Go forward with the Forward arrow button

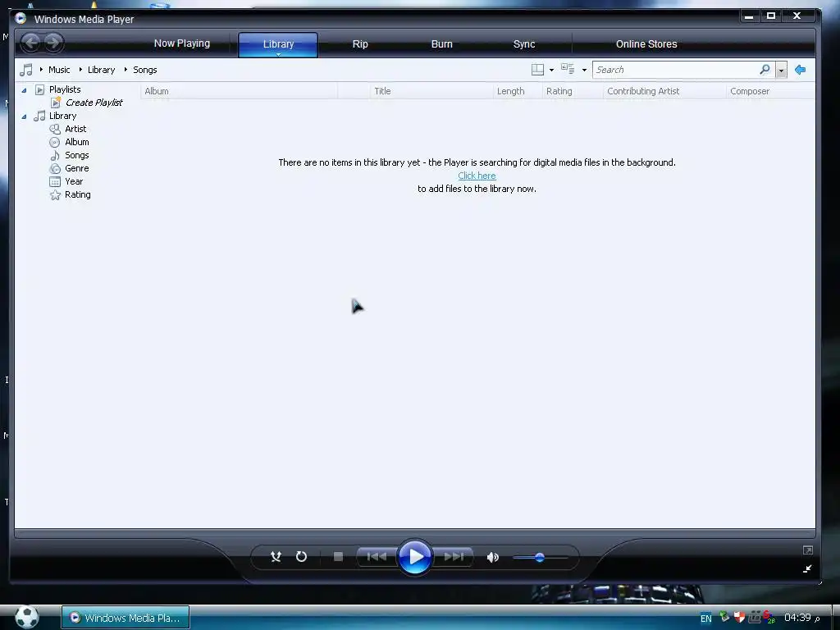(53, 43)
